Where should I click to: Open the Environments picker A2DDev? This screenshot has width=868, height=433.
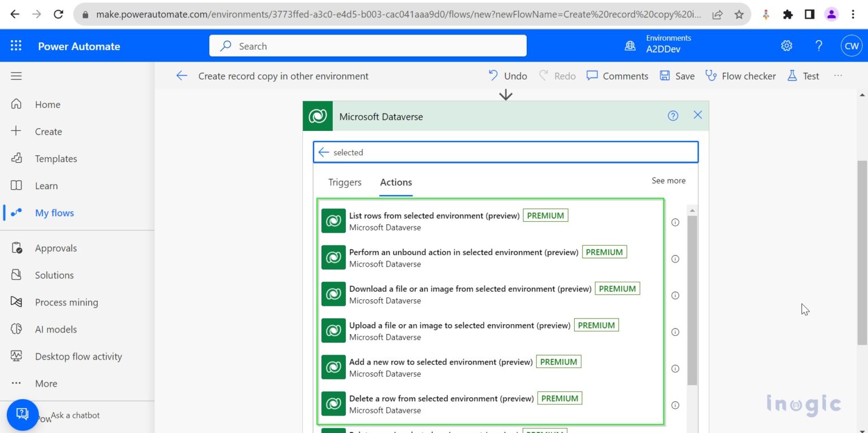658,44
